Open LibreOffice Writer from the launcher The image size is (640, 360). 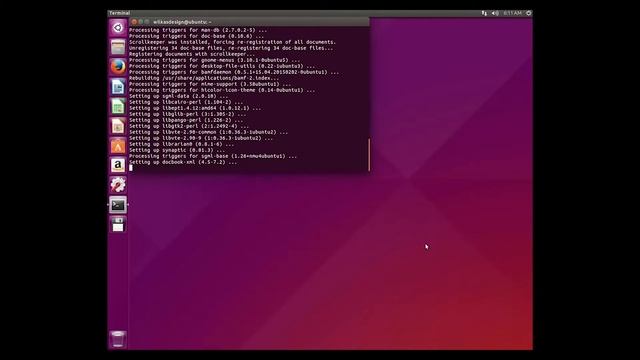click(x=118, y=87)
